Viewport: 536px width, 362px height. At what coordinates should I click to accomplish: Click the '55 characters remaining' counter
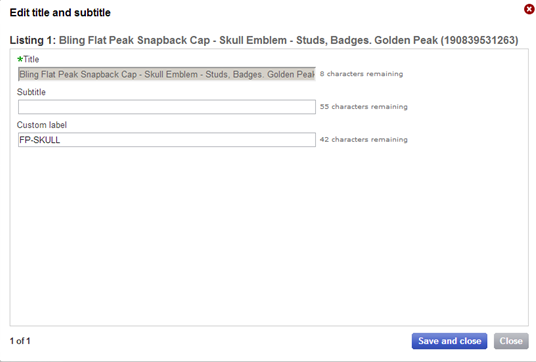(x=364, y=107)
